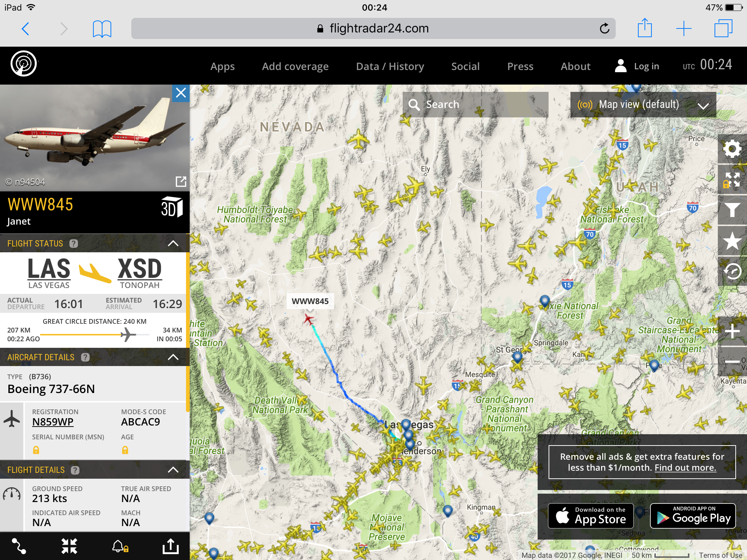Open the playback history clock icon

click(x=732, y=271)
